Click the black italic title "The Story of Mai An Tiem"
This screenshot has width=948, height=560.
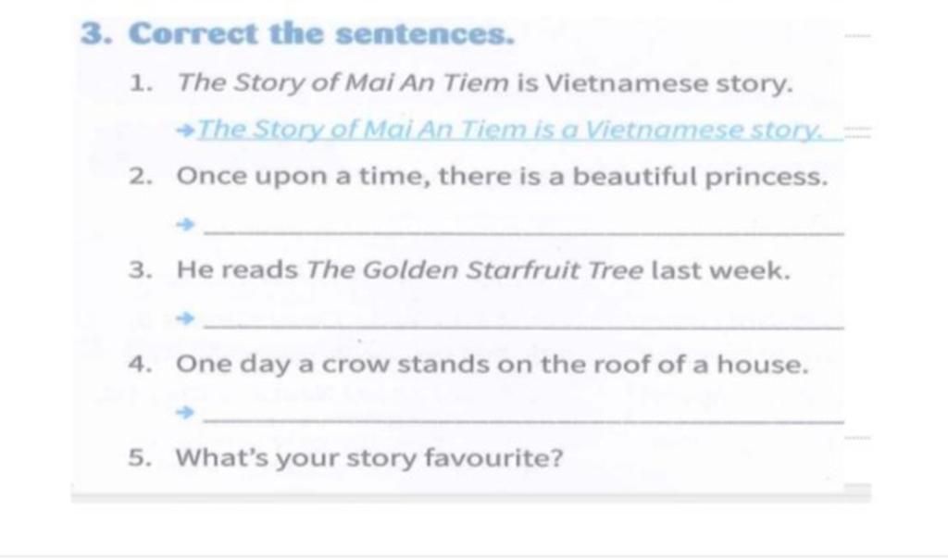(x=343, y=84)
